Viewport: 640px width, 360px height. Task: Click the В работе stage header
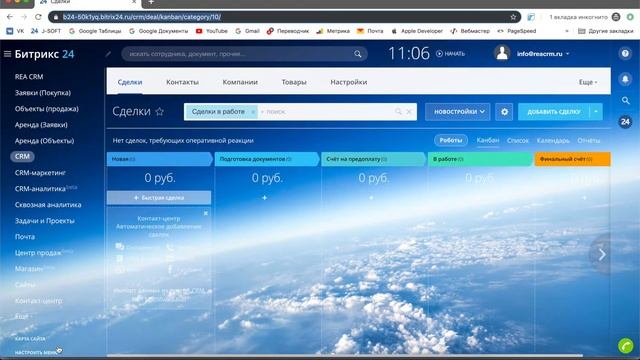tap(480, 159)
